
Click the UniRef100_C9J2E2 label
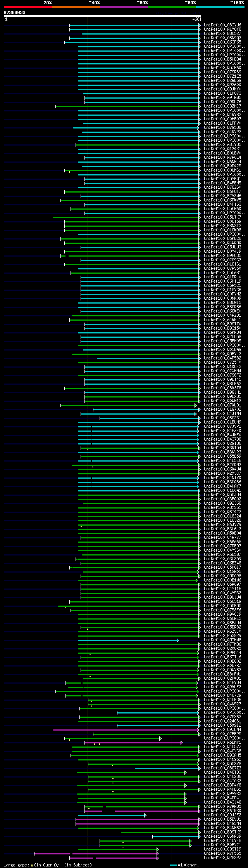point(222,815)
